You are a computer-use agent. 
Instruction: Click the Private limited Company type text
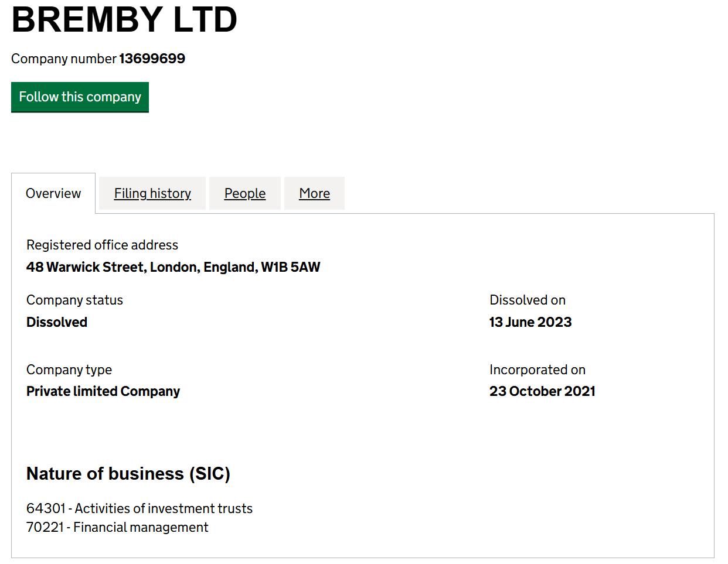point(103,391)
